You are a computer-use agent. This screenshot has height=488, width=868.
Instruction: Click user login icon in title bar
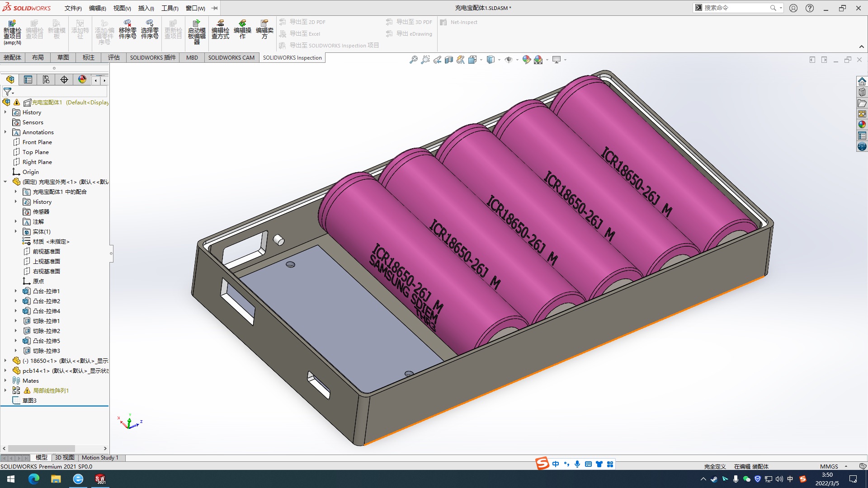click(793, 8)
